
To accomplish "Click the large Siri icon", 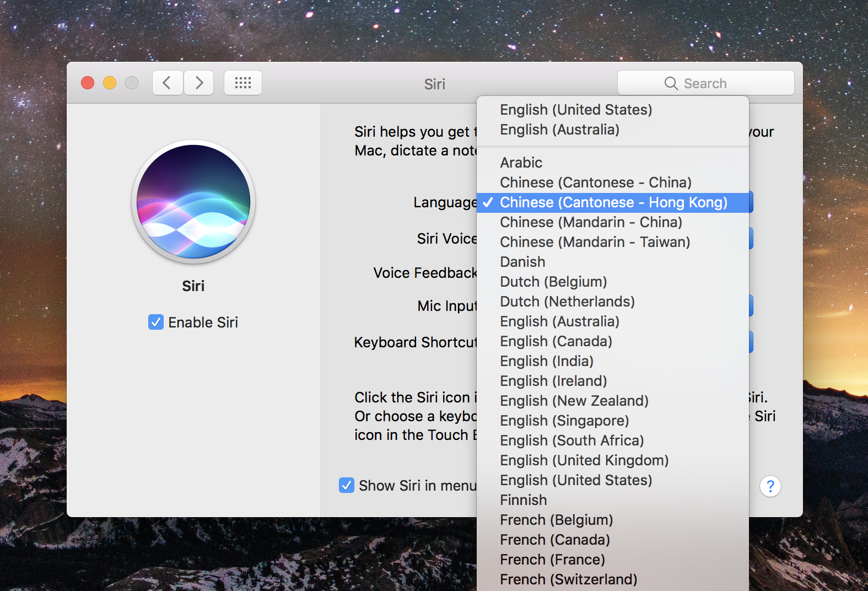I will (x=193, y=202).
